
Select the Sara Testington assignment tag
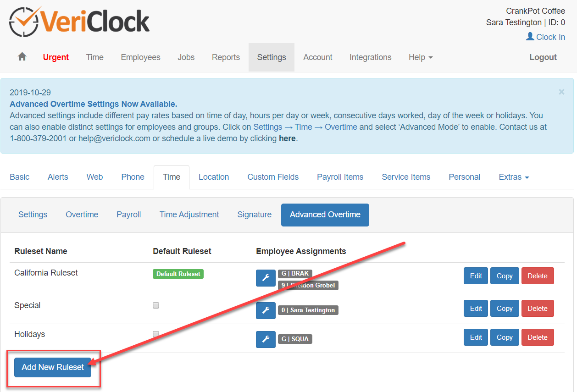pos(308,310)
